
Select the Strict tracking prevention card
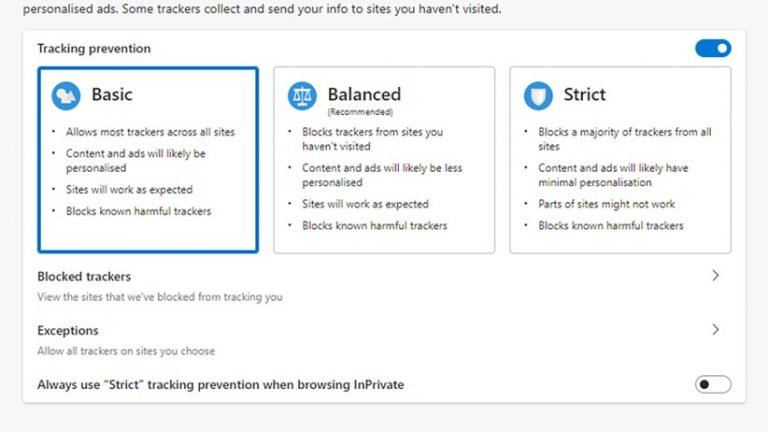(620, 160)
